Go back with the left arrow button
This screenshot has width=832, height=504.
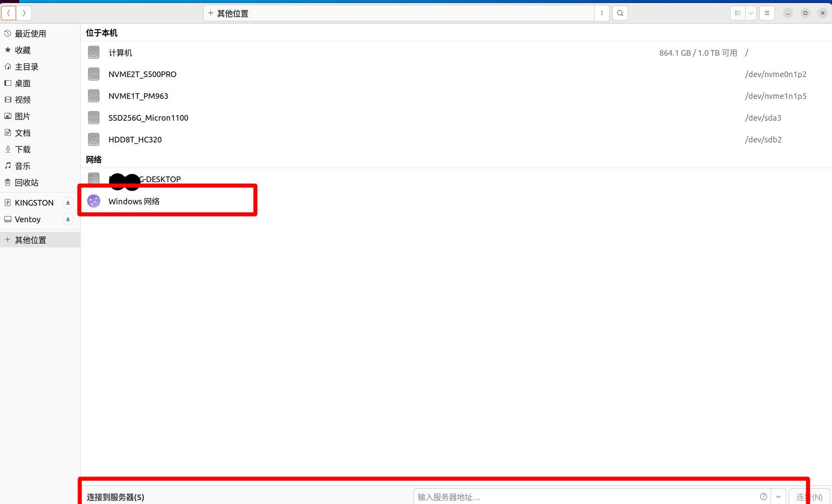pyautogui.click(x=9, y=13)
